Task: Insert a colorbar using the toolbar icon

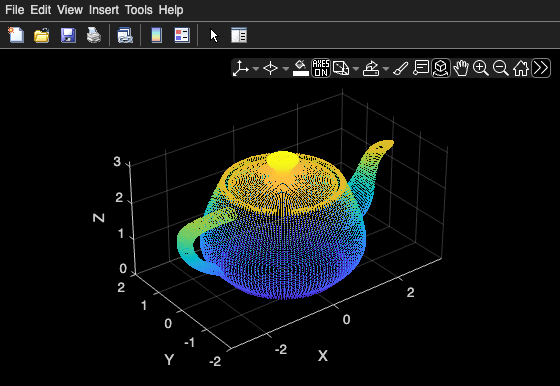Action: pyautogui.click(x=156, y=35)
